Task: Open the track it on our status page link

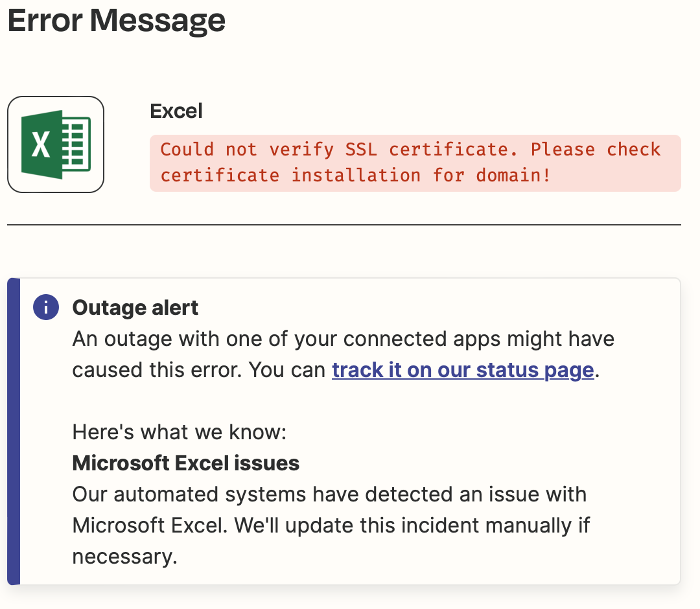Action: coord(463,371)
